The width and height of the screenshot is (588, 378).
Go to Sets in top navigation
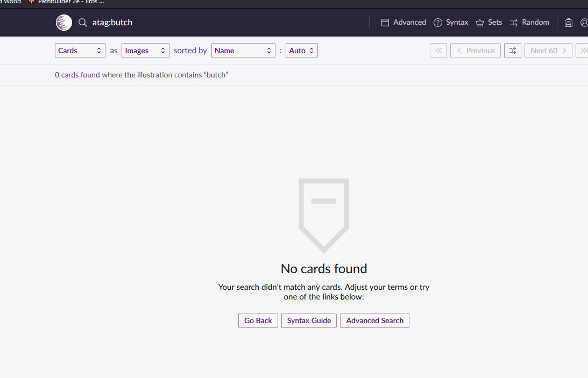coord(488,23)
